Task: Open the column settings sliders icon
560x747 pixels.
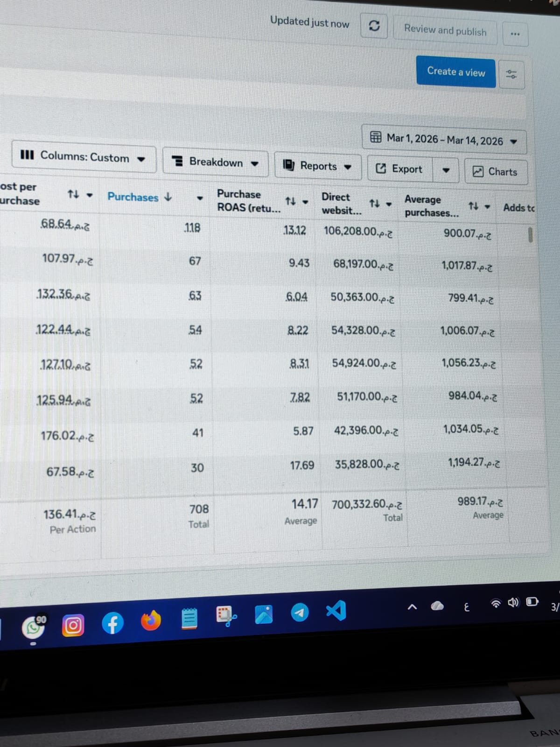Action: coord(511,74)
